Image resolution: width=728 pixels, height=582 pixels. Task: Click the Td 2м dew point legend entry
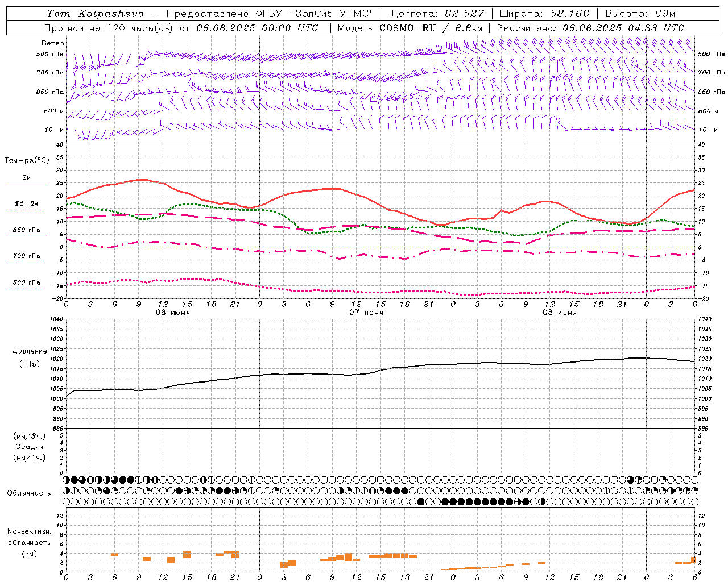(27, 203)
